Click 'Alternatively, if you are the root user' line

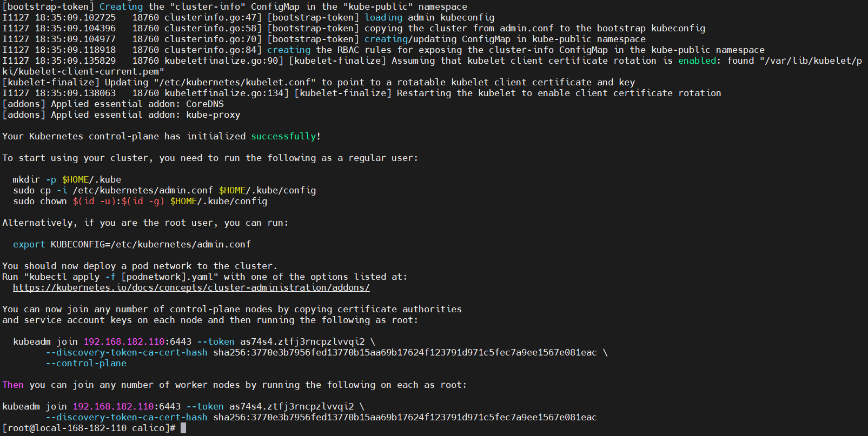[x=145, y=223]
